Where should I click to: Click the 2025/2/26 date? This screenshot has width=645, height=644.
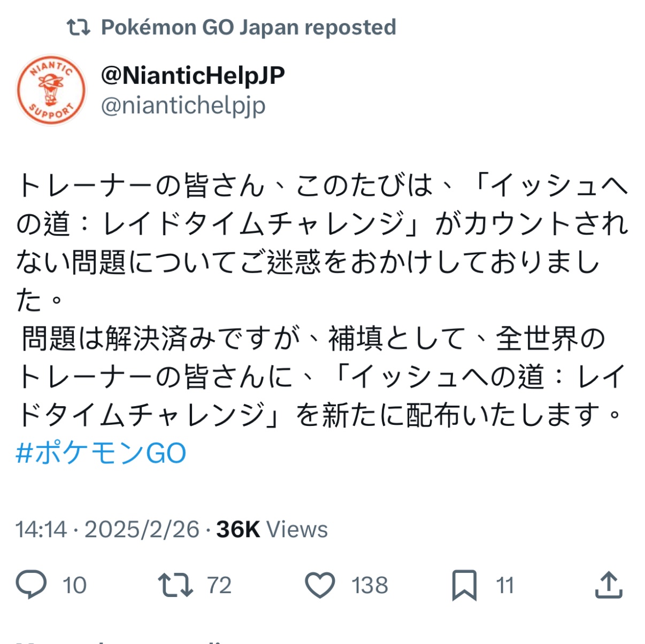(142, 529)
